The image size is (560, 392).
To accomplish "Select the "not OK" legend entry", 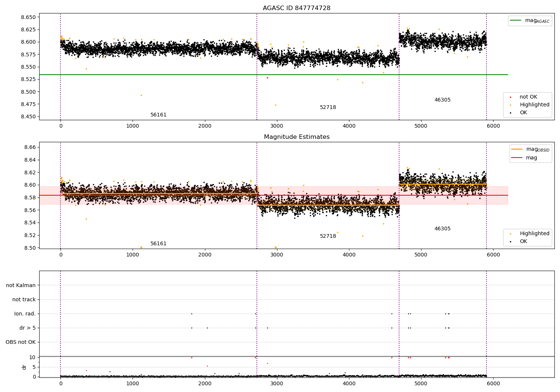I will click(x=528, y=97).
